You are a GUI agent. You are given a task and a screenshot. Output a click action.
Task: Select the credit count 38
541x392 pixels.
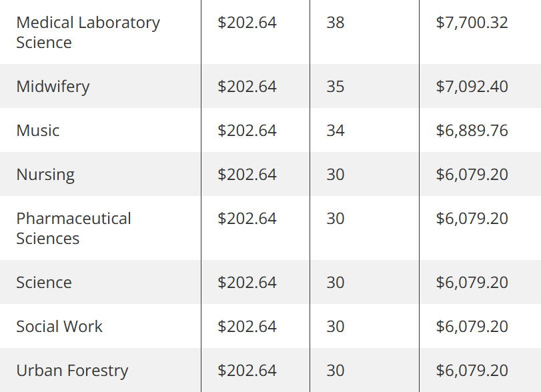click(336, 23)
